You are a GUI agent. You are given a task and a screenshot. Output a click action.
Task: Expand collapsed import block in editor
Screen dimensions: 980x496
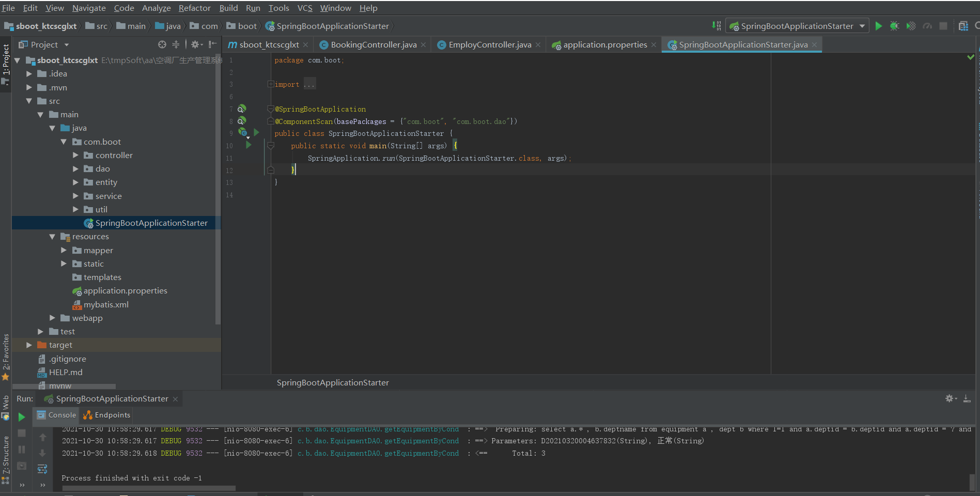click(x=271, y=84)
